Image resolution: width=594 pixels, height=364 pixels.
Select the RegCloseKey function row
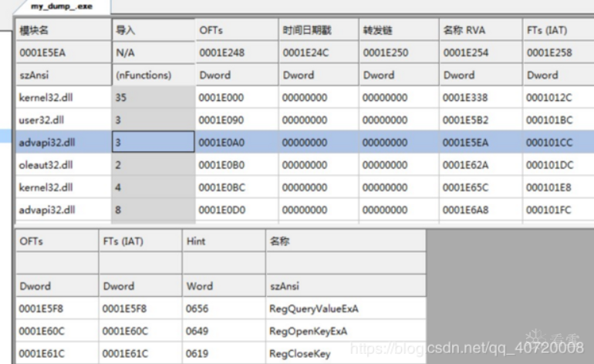[221, 353]
